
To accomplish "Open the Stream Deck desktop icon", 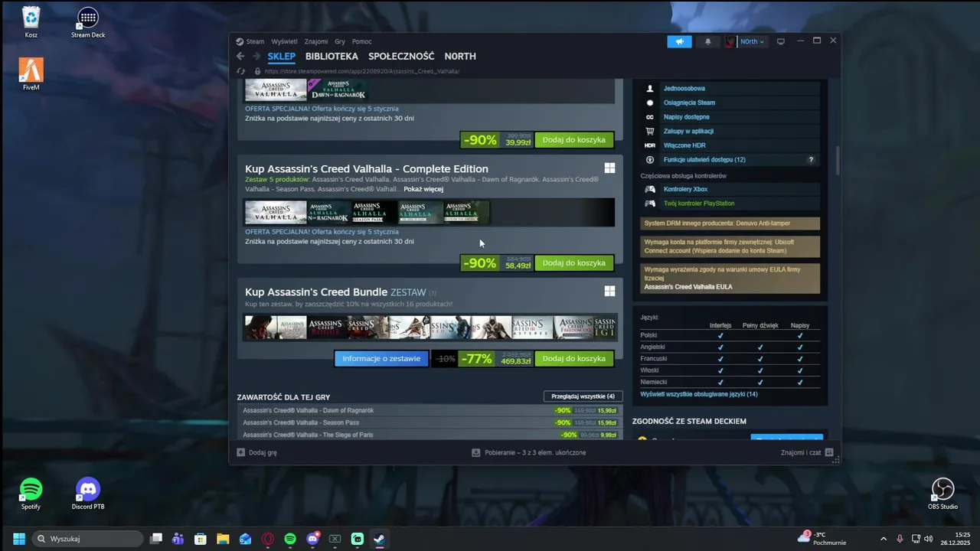I will (x=88, y=23).
